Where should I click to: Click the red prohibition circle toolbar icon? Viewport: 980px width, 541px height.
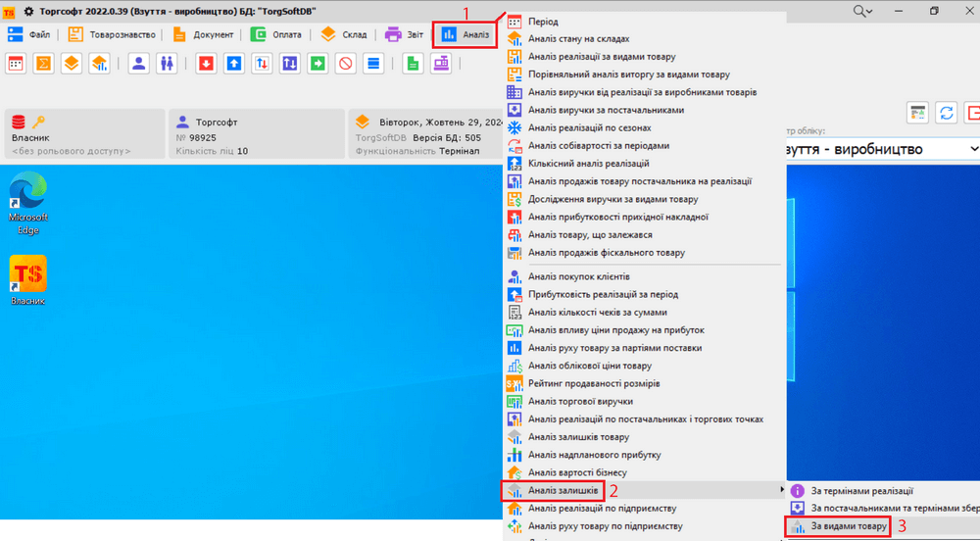pos(345,64)
